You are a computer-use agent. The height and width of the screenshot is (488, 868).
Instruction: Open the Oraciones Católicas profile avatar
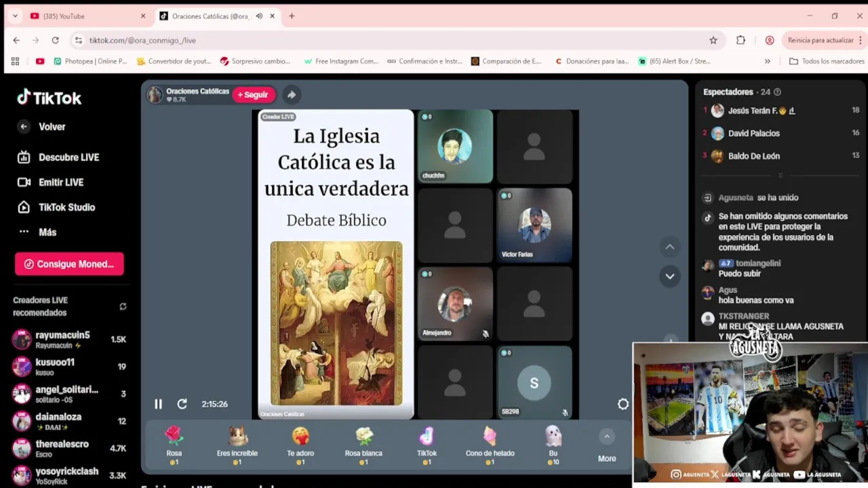click(155, 95)
